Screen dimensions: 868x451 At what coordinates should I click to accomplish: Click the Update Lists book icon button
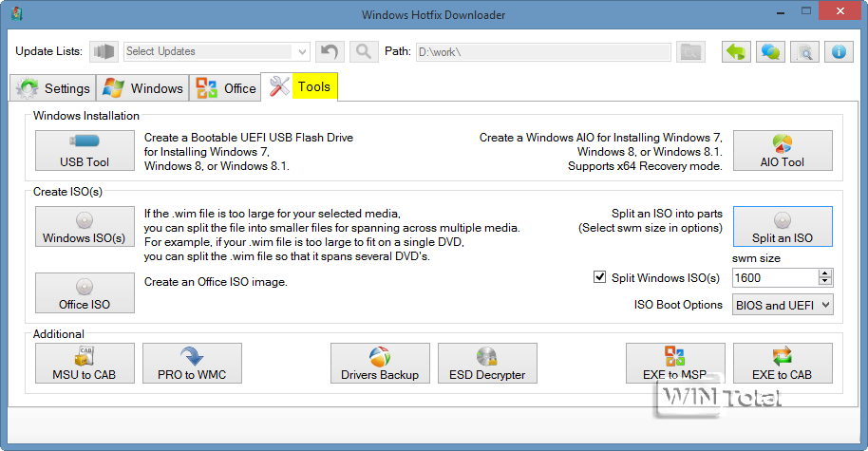point(104,51)
